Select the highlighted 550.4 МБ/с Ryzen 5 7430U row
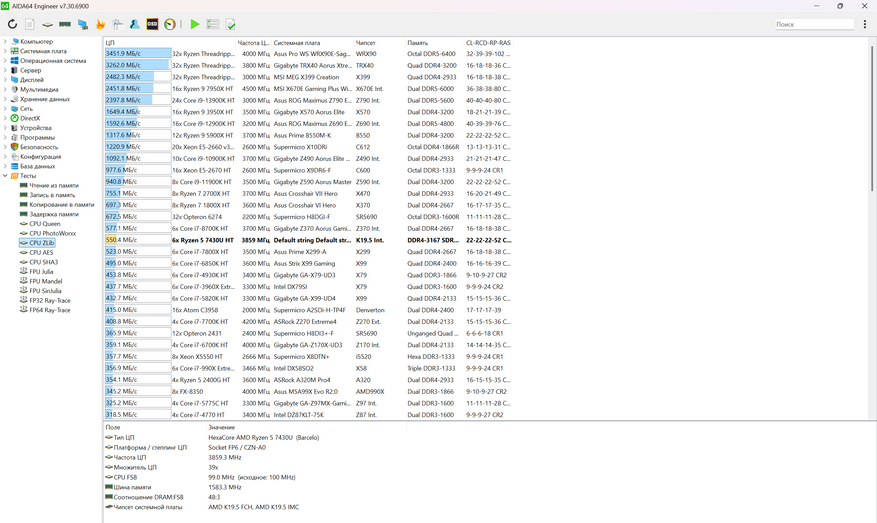 click(308, 240)
